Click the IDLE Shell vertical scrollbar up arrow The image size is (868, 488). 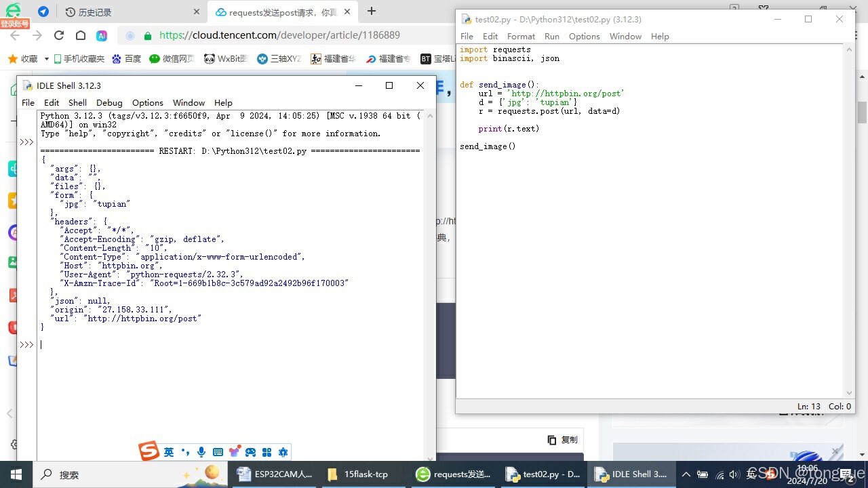coord(430,115)
